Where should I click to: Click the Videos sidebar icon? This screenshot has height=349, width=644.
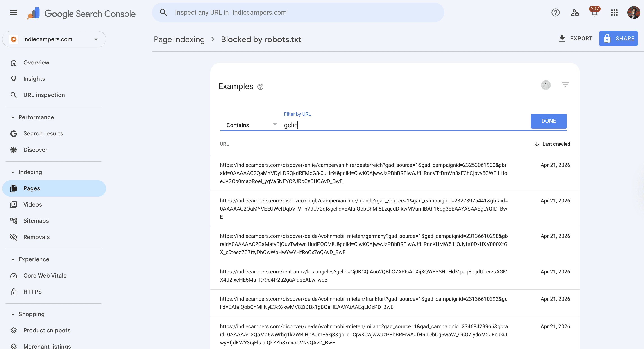pos(14,204)
